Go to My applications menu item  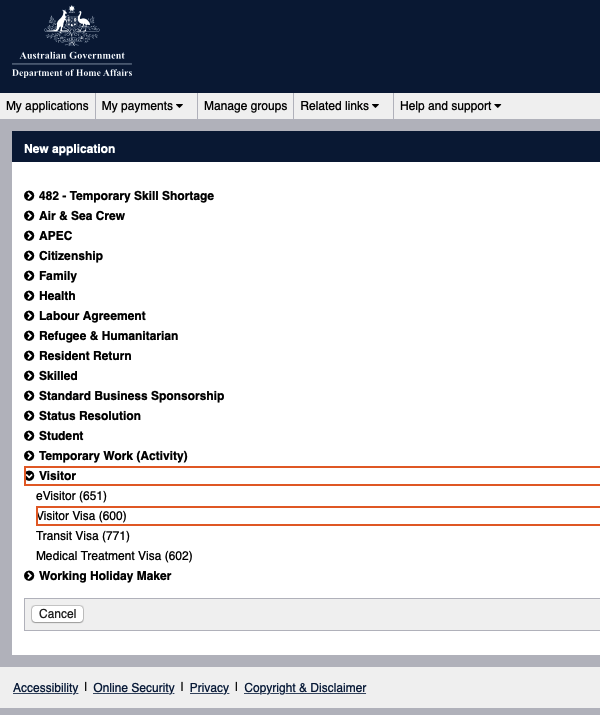[x=47, y=106]
